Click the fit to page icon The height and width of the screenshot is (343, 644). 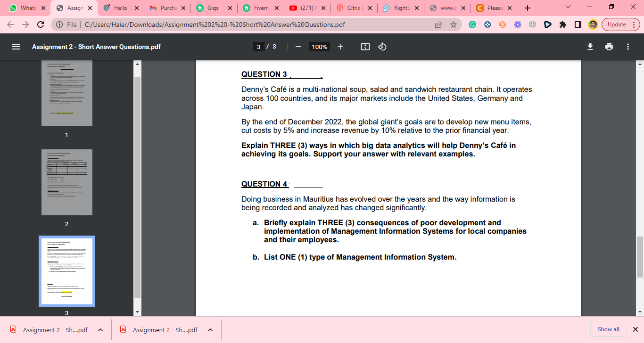pos(365,47)
